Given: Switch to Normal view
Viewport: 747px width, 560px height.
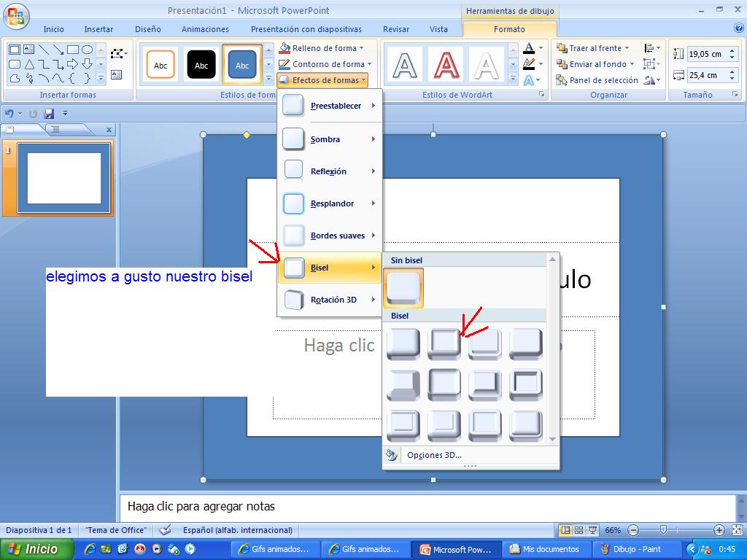Looking at the screenshot, I should click(x=566, y=530).
